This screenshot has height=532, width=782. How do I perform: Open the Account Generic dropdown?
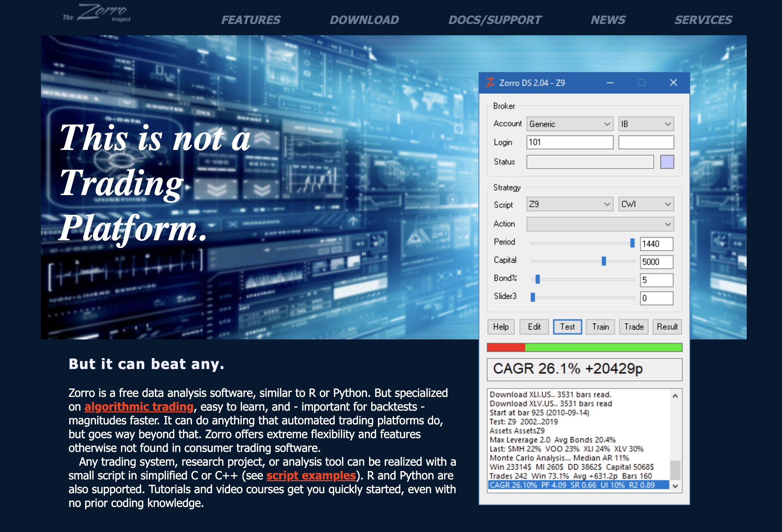click(x=570, y=124)
